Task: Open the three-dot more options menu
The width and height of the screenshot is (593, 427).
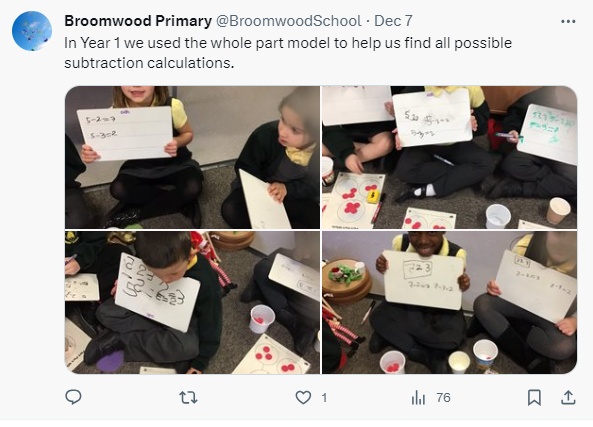Action: (x=568, y=22)
